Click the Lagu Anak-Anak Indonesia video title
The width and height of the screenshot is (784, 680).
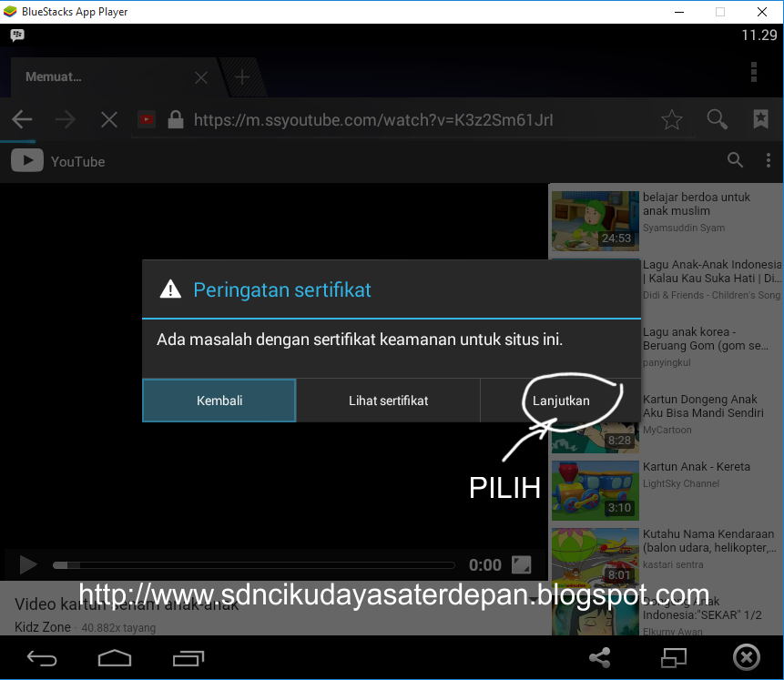point(711,271)
